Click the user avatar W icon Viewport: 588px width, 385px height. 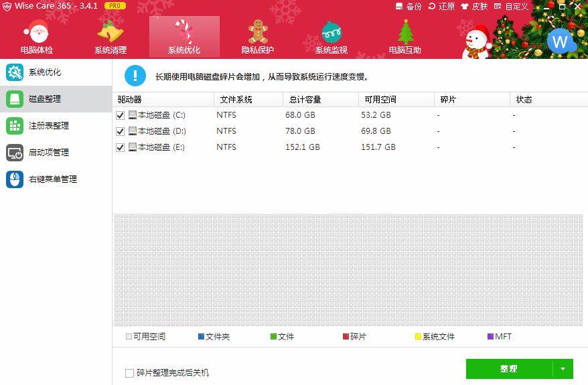point(561,42)
